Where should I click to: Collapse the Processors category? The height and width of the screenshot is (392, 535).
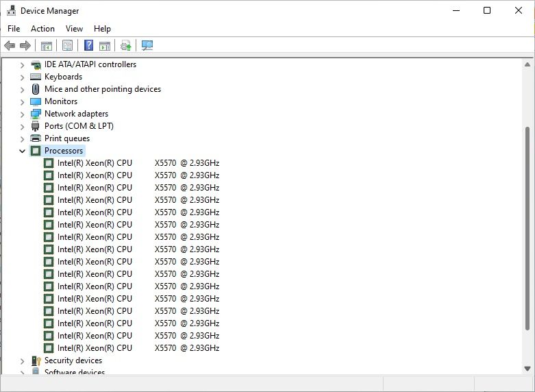click(23, 151)
